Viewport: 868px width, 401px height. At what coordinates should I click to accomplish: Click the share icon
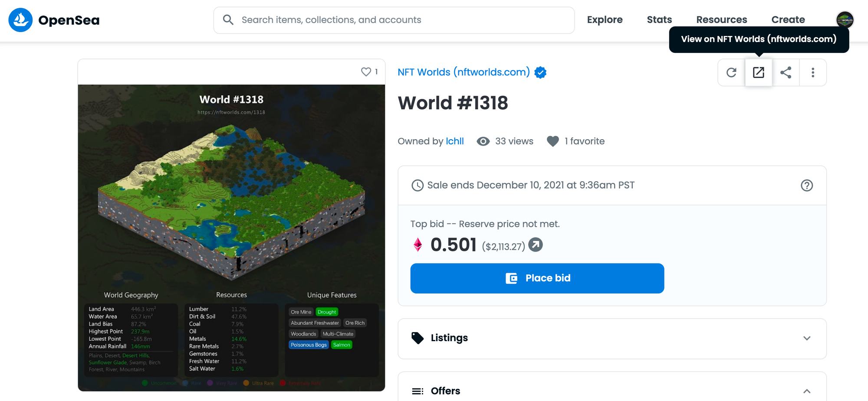point(786,72)
